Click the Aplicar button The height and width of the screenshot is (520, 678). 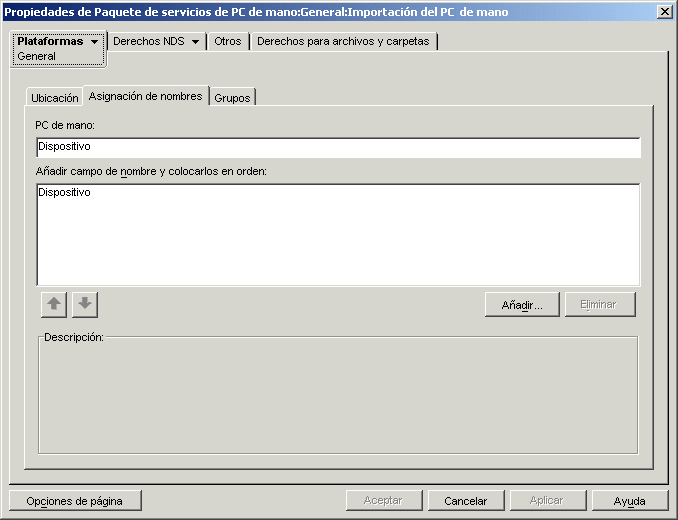(547, 501)
